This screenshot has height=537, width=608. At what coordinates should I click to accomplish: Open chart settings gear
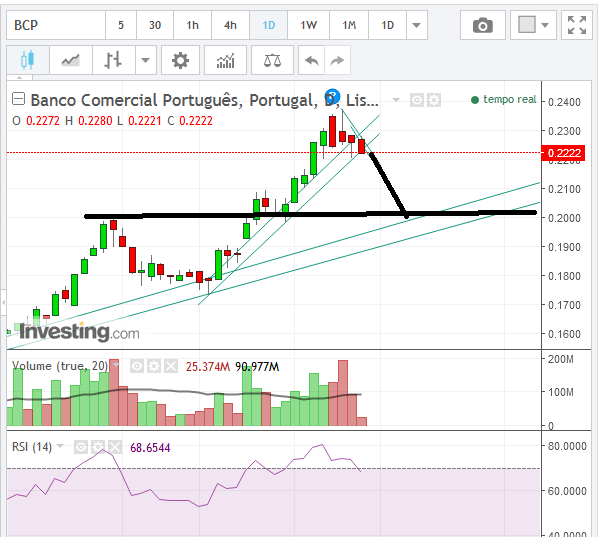click(x=180, y=60)
